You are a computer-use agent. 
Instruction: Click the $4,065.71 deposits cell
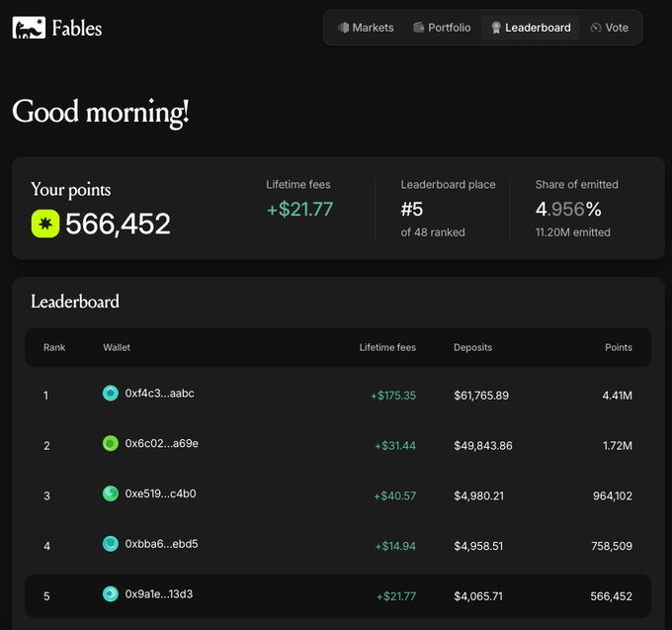[478, 596]
